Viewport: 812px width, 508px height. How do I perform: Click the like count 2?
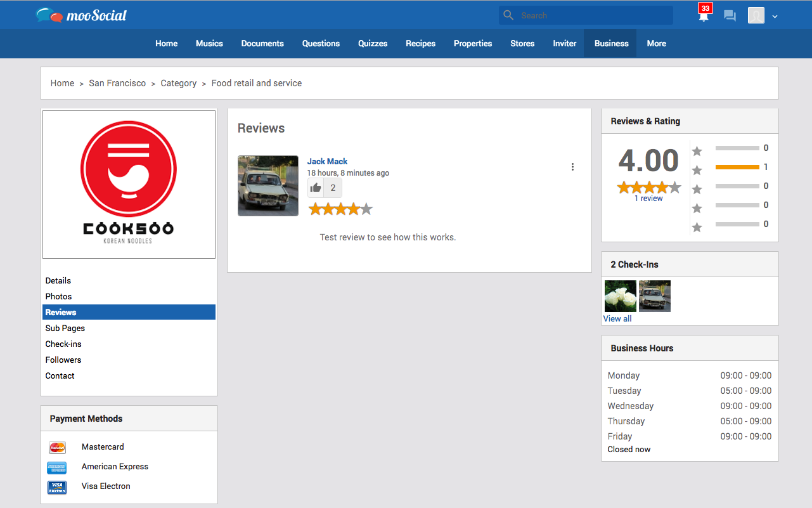click(333, 188)
